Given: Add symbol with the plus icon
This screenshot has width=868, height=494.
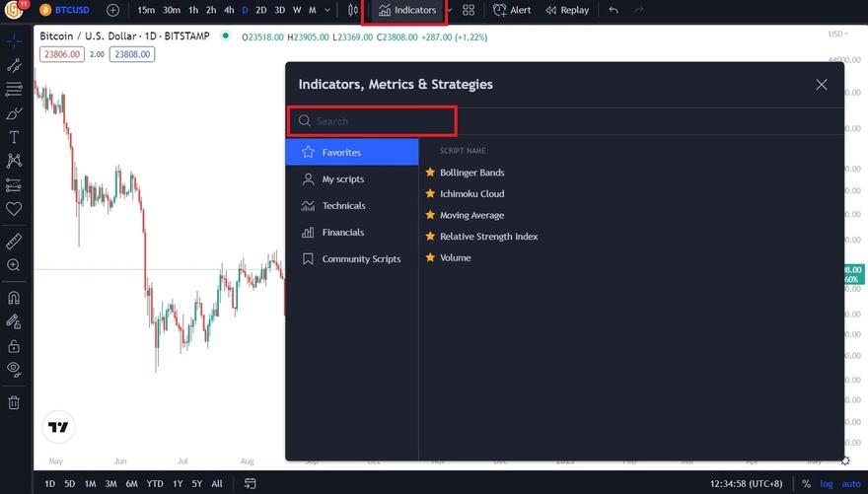Looking at the screenshot, I should 112,10.
